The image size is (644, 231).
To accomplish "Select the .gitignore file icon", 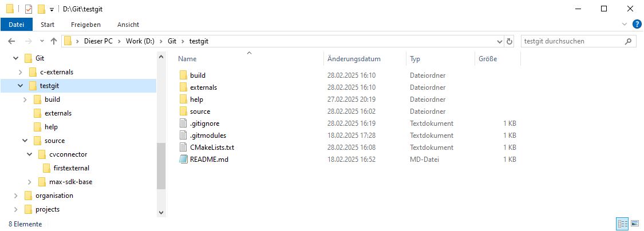I will 183,123.
